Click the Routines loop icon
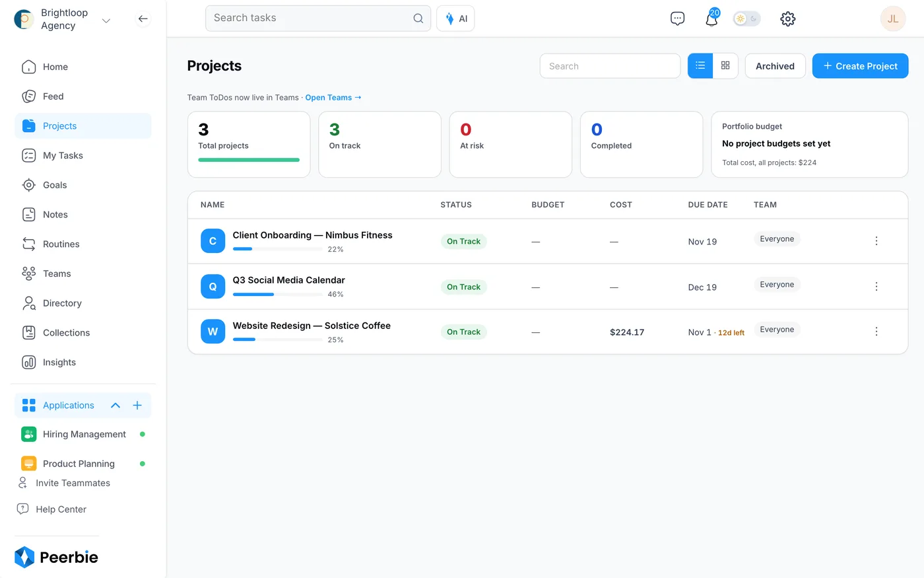Viewport: 924px width, 578px height. pyautogui.click(x=28, y=244)
